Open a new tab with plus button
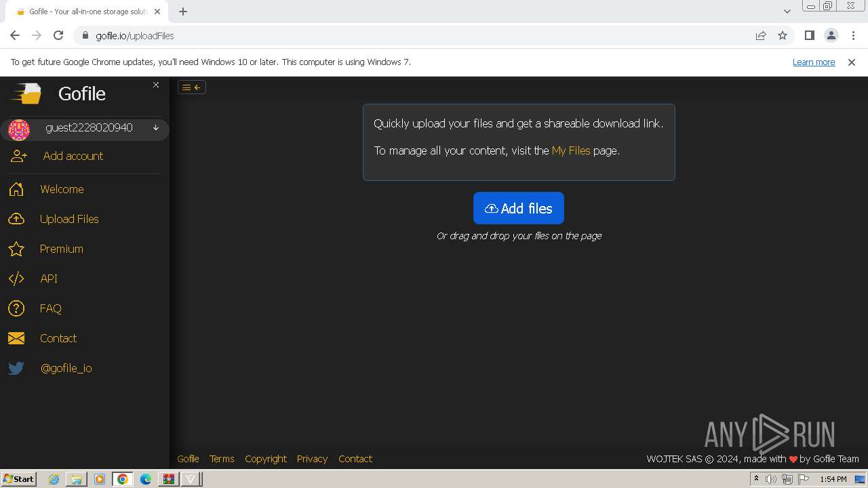Image resolution: width=868 pixels, height=488 pixels. click(183, 12)
